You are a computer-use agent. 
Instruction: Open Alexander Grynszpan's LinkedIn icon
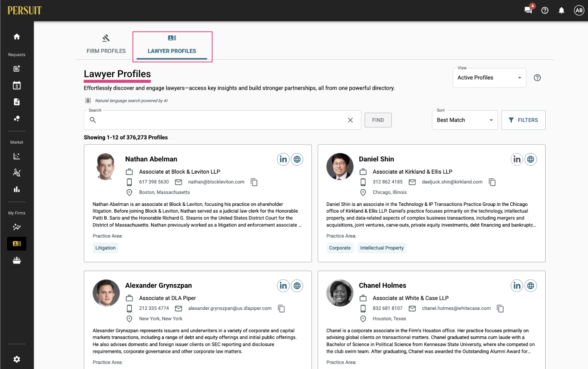(283, 285)
